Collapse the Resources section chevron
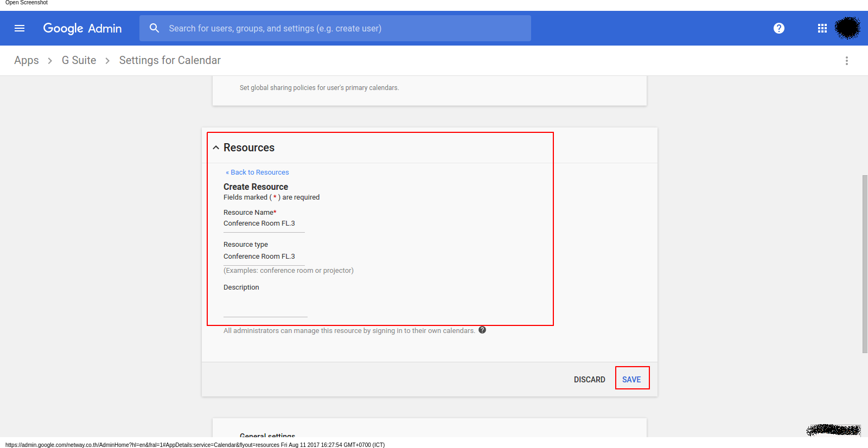 [x=216, y=148]
